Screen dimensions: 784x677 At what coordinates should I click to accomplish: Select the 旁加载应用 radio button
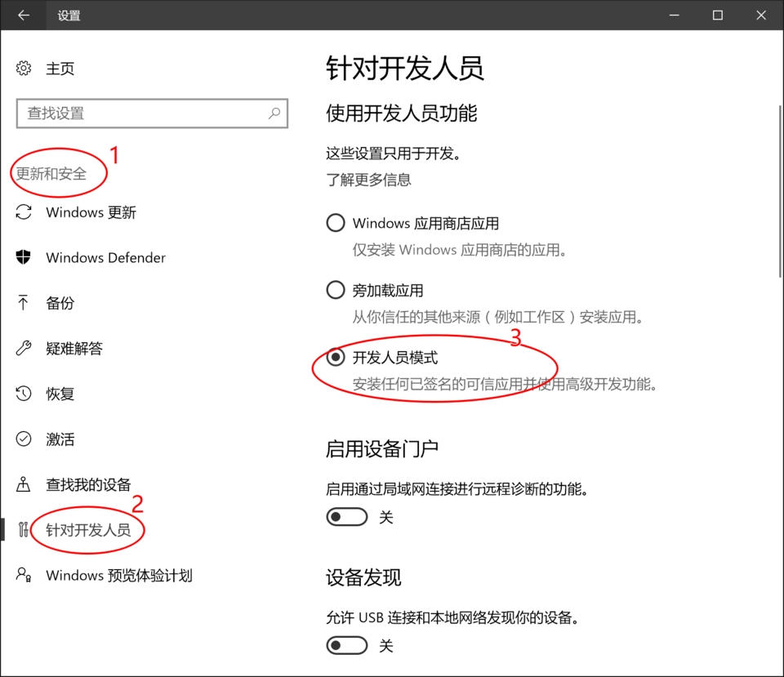coord(336,289)
